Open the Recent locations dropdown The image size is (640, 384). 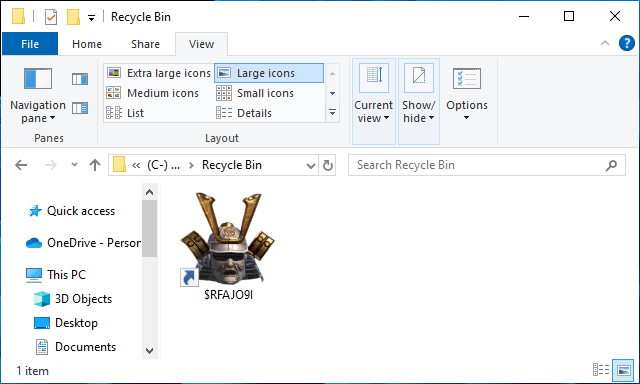[x=74, y=165]
